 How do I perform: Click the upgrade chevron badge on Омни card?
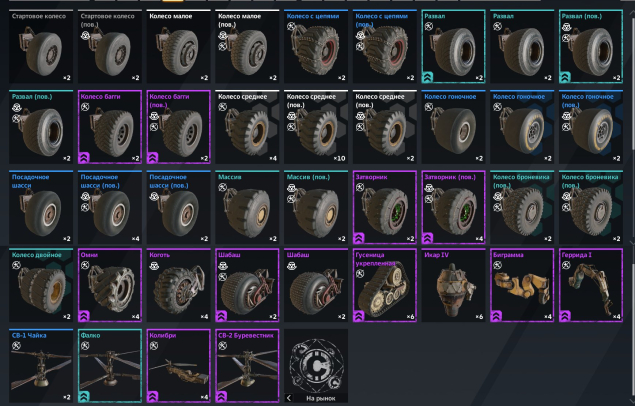84,316
